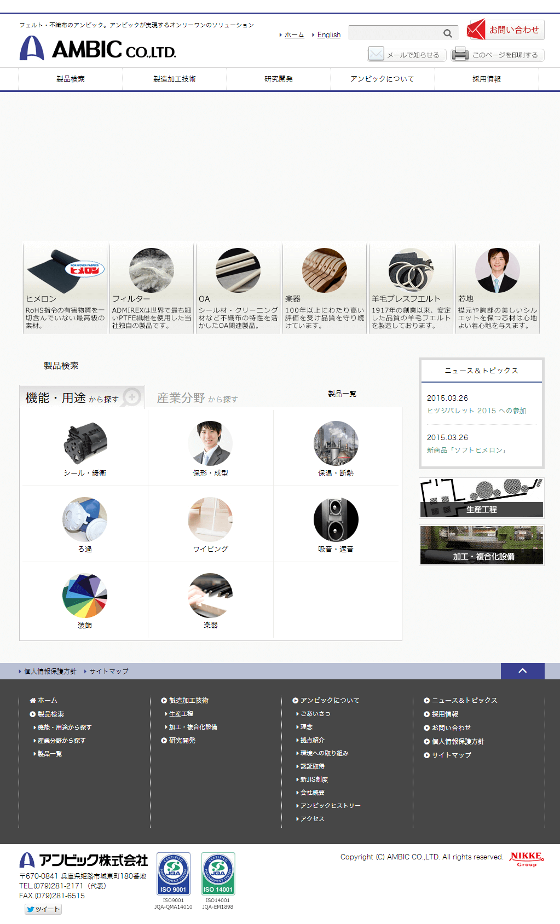Click the Twitter ツイート button
Screen dimensions: 560x924
coord(43,909)
